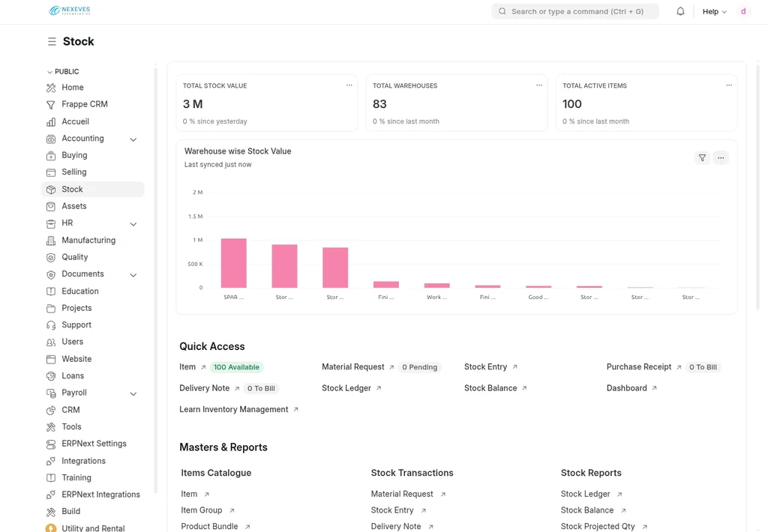Click the sidebar scrollbar

click(156, 279)
